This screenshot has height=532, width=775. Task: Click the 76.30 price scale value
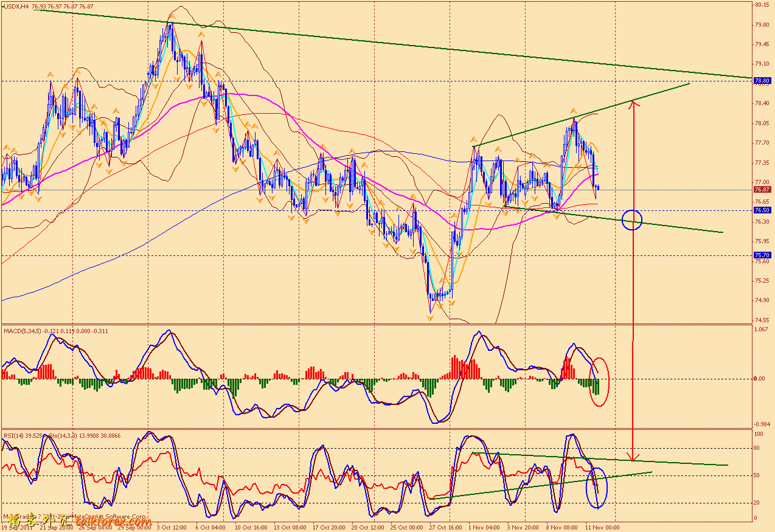click(762, 222)
